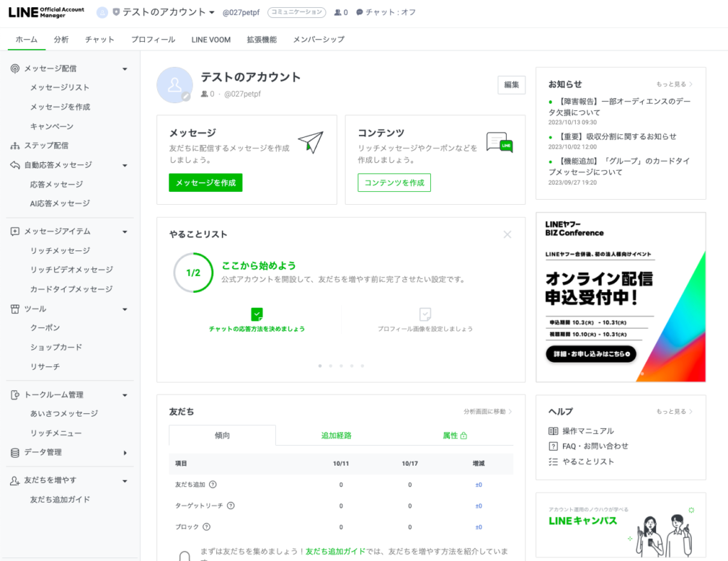This screenshot has width=728, height=561.
Task: Click the メッセージ配信 broadcast icon
Action: pos(15,69)
